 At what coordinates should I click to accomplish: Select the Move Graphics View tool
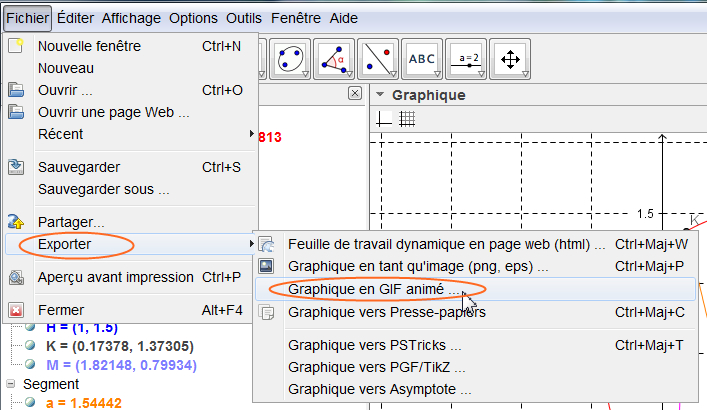[x=510, y=59]
